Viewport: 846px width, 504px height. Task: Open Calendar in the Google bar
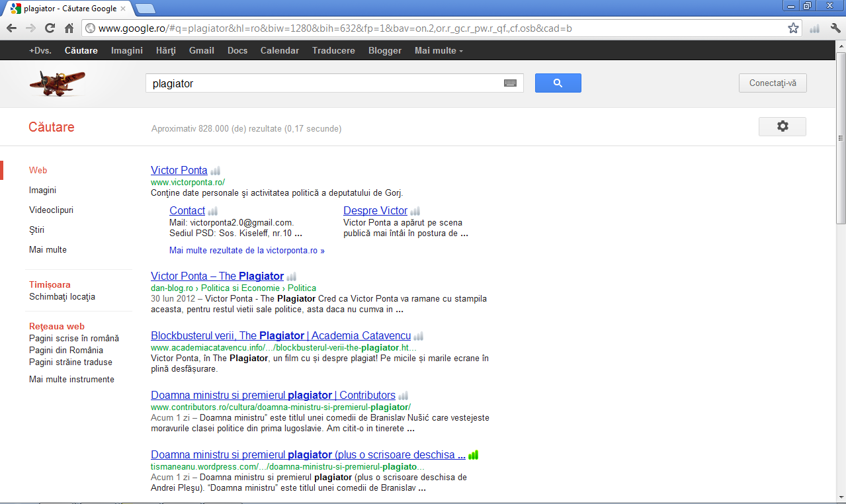280,50
